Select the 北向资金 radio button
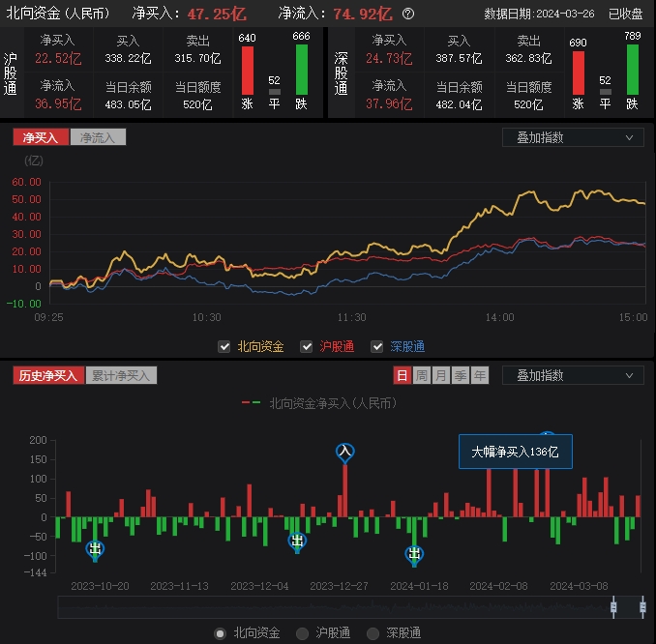656x644 pixels. 220,633
